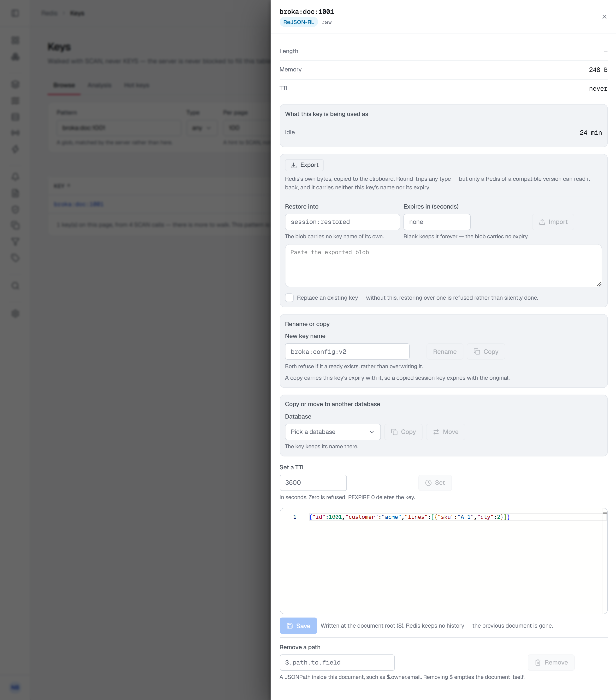The width and height of the screenshot is (616, 700).
Task: Click the Remove a path JSONPath input
Action: 337,662
